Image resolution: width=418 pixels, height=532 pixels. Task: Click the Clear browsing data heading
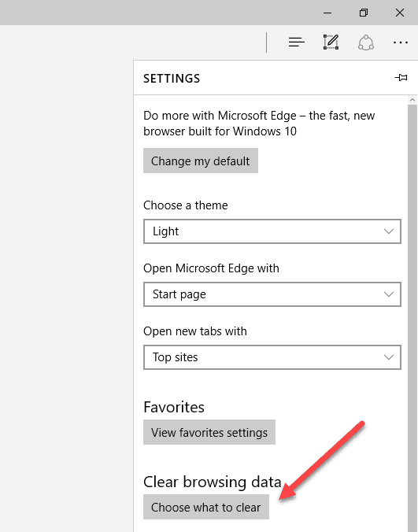[x=212, y=482]
